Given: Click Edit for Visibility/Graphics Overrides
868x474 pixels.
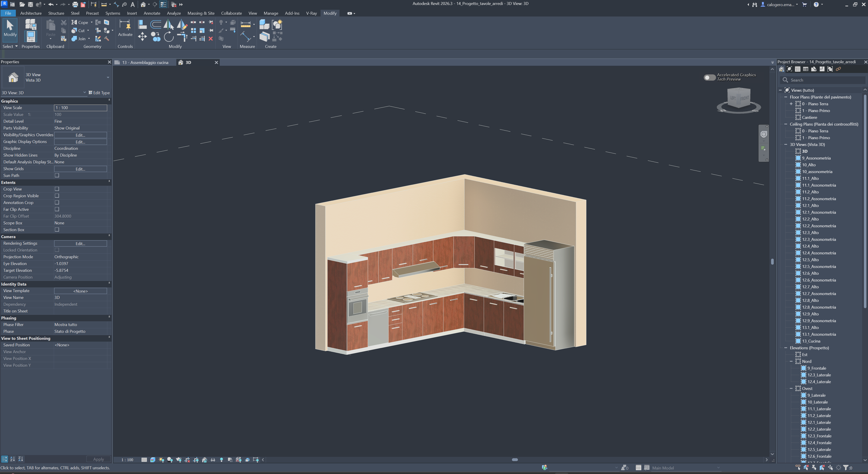Looking at the screenshot, I should click(x=80, y=135).
